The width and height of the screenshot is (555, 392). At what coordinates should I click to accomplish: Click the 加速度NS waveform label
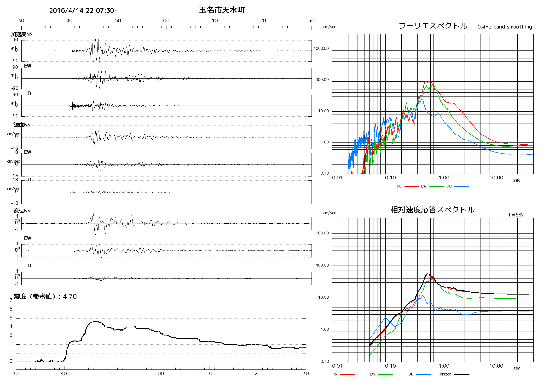coord(22,34)
